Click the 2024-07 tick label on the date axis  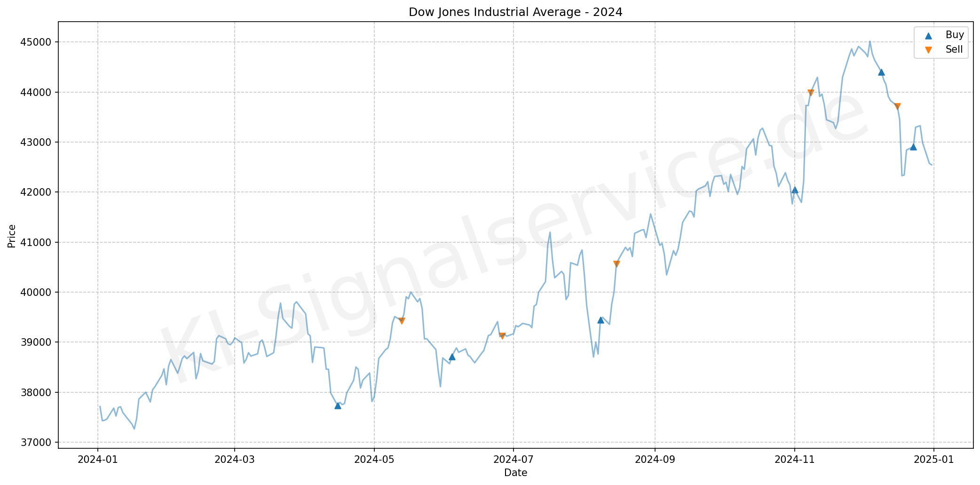(x=514, y=460)
